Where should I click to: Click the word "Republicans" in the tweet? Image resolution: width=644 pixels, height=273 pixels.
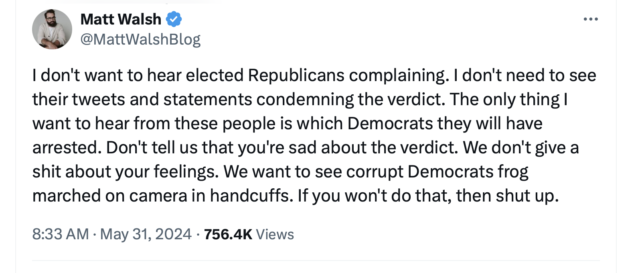pos(296,75)
